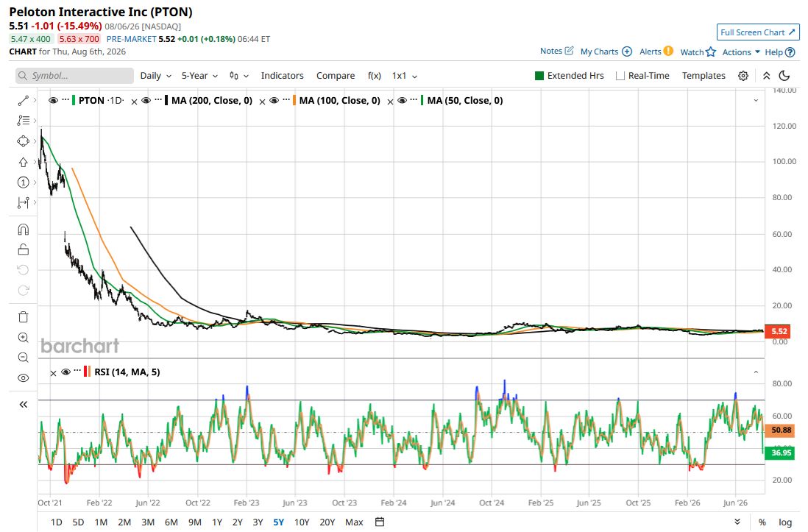Select the 10Y time range

click(302, 522)
